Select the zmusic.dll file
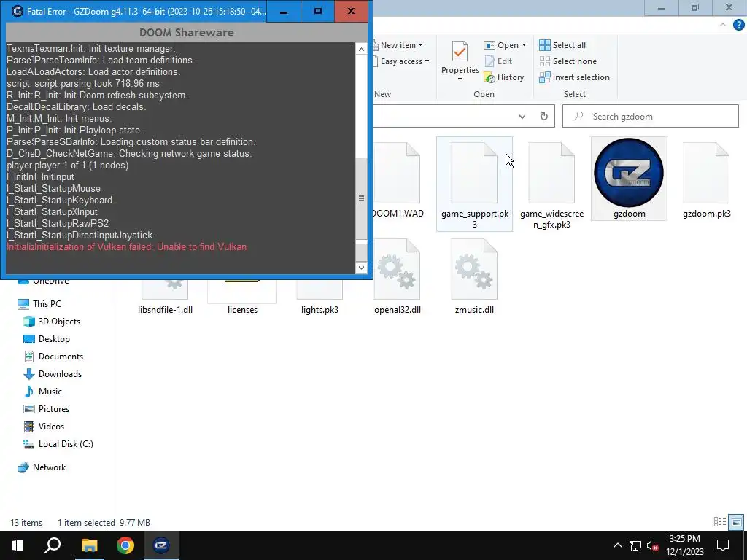747x560 pixels. [x=474, y=276]
